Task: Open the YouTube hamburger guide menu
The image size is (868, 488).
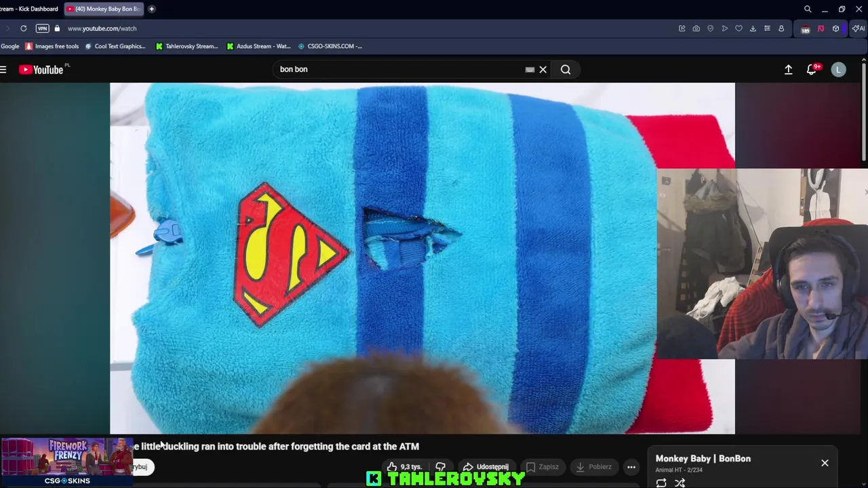Action: click(x=3, y=69)
